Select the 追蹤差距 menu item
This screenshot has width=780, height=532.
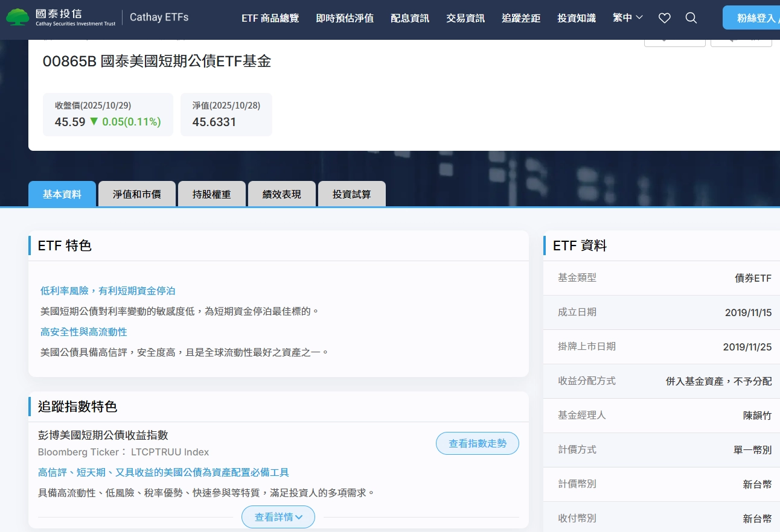coord(521,18)
